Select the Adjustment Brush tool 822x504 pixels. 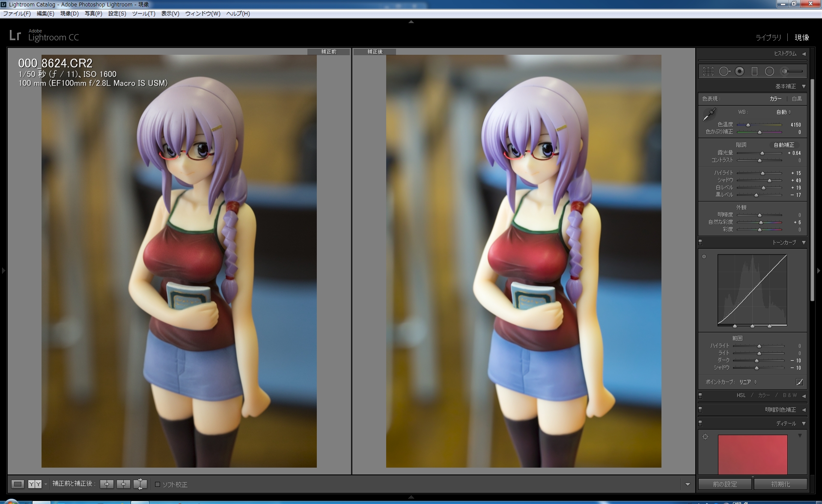pos(792,71)
